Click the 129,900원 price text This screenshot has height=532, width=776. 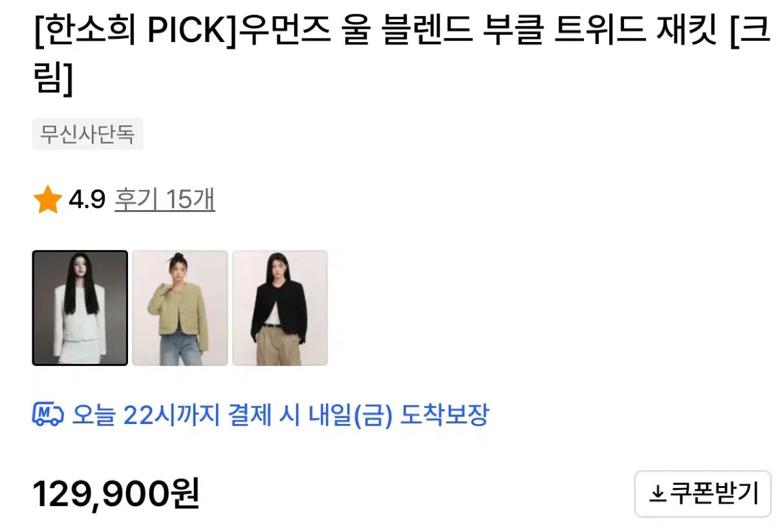click(x=116, y=495)
